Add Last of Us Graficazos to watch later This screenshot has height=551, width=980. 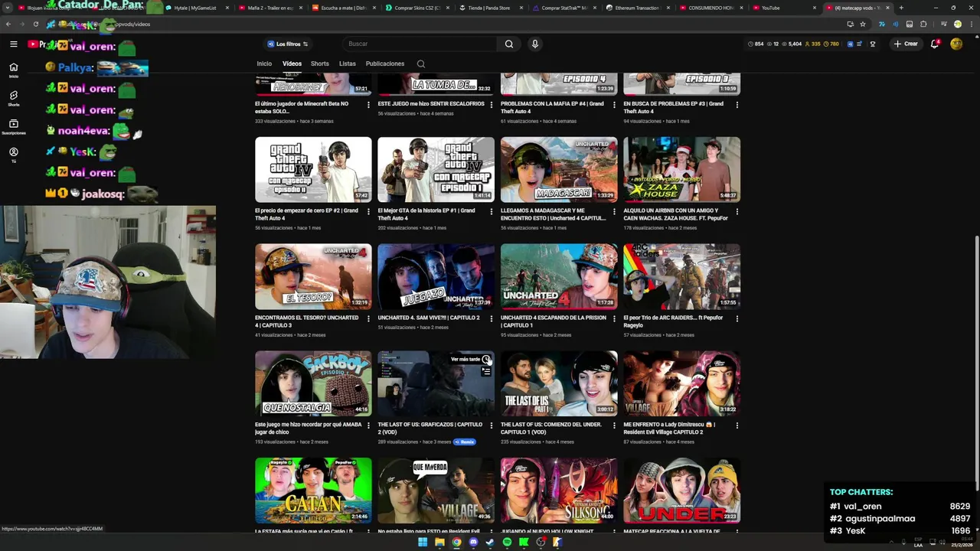pyautogui.click(x=486, y=360)
